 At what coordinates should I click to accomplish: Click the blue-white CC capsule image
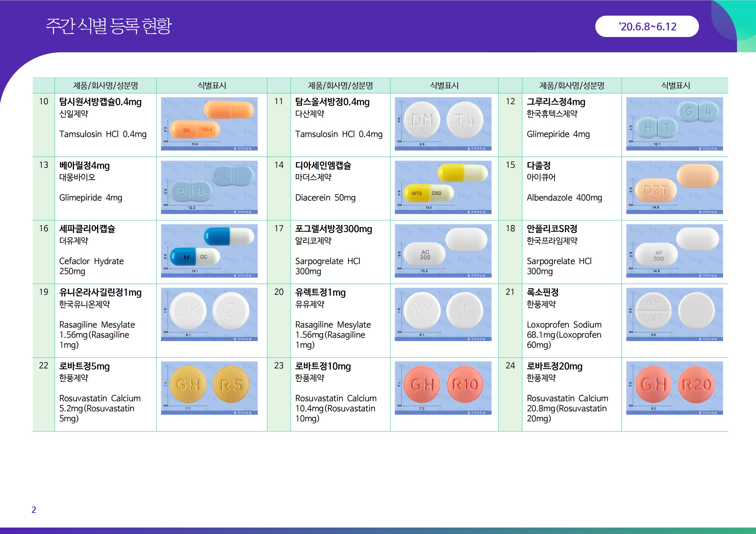tap(209, 251)
